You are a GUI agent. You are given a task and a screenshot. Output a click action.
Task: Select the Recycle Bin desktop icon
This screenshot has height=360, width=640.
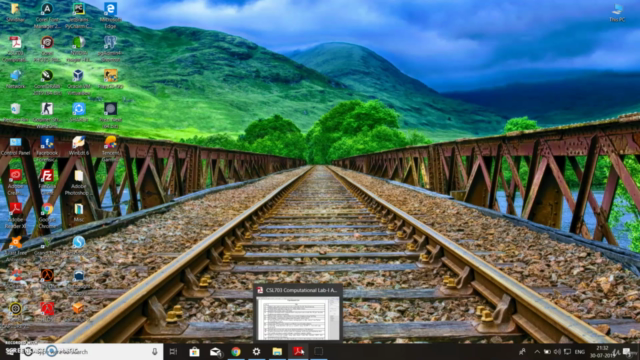tap(16, 113)
